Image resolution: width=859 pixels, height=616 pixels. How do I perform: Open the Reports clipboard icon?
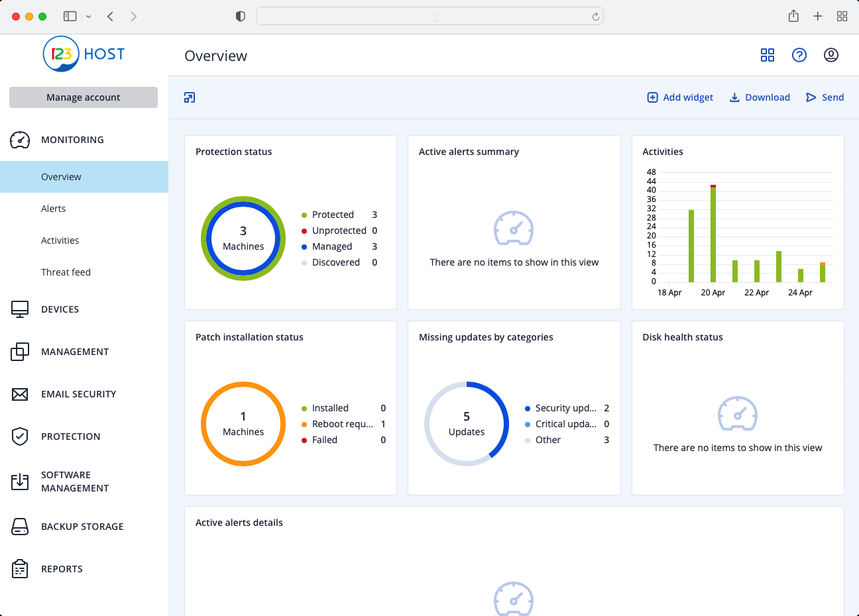[x=20, y=569]
